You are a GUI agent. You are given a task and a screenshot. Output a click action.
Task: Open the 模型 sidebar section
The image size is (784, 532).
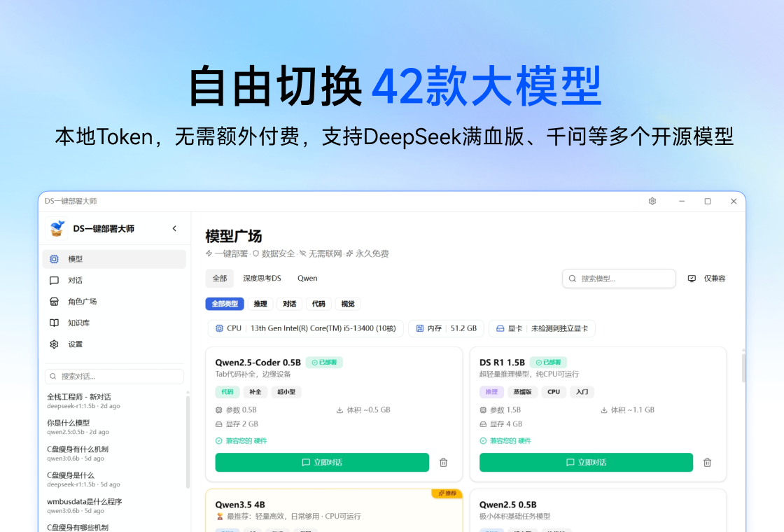[x=115, y=259]
